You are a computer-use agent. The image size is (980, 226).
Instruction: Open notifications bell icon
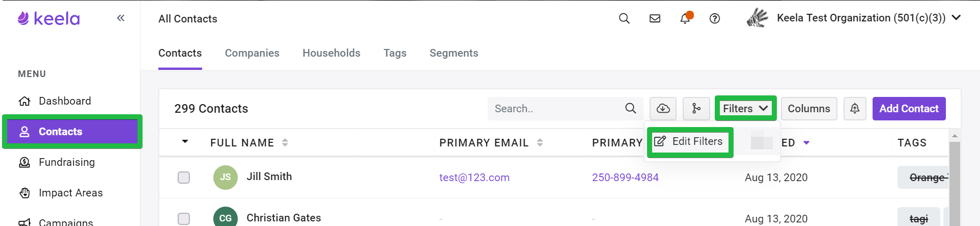(686, 18)
